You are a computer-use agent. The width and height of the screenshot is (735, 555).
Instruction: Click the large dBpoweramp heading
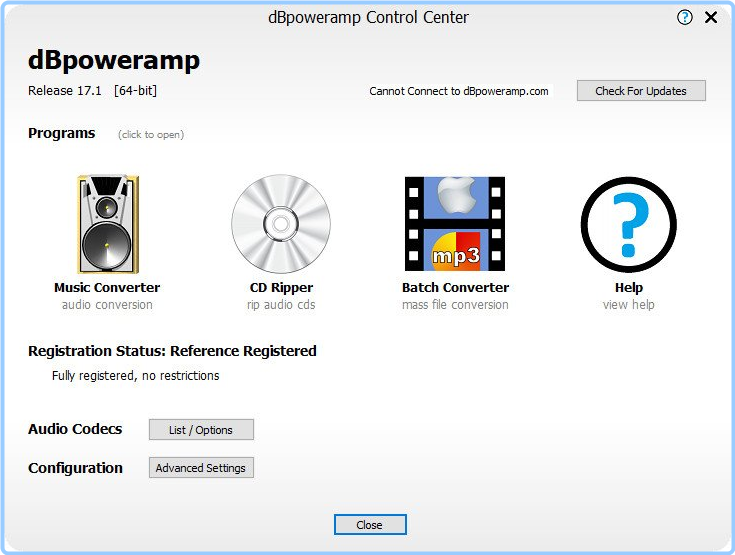[114, 61]
